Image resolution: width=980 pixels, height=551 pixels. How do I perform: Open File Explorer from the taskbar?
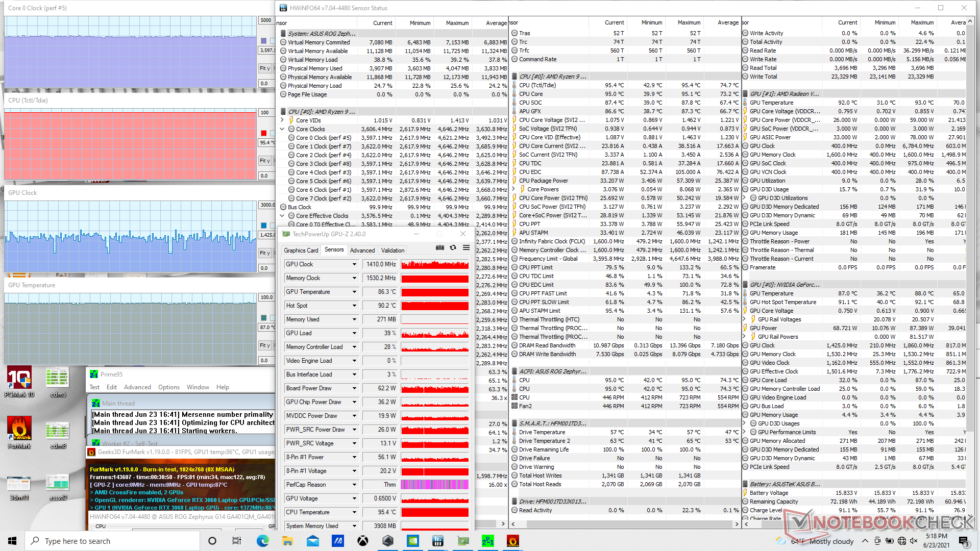point(288,541)
